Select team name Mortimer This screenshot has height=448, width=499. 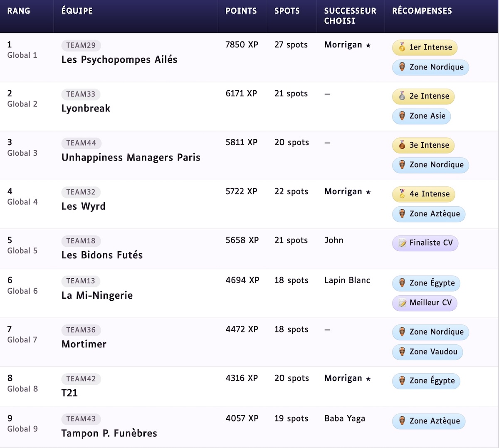tap(84, 344)
